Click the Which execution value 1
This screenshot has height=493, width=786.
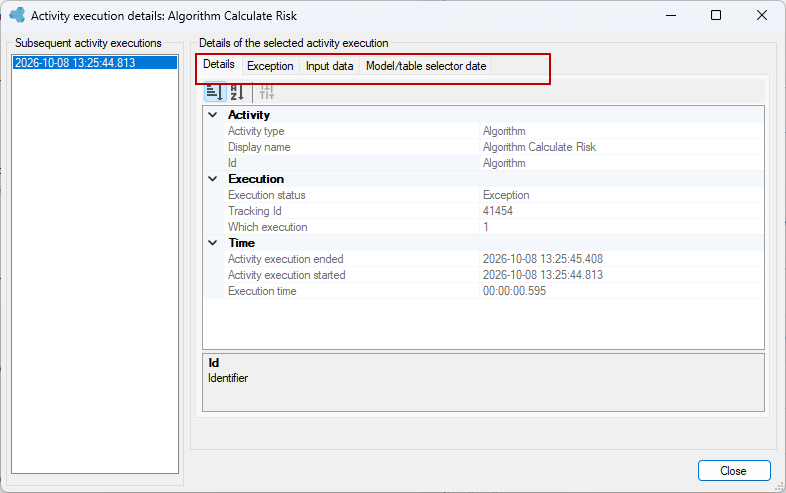pyautogui.click(x=486, y=227)
